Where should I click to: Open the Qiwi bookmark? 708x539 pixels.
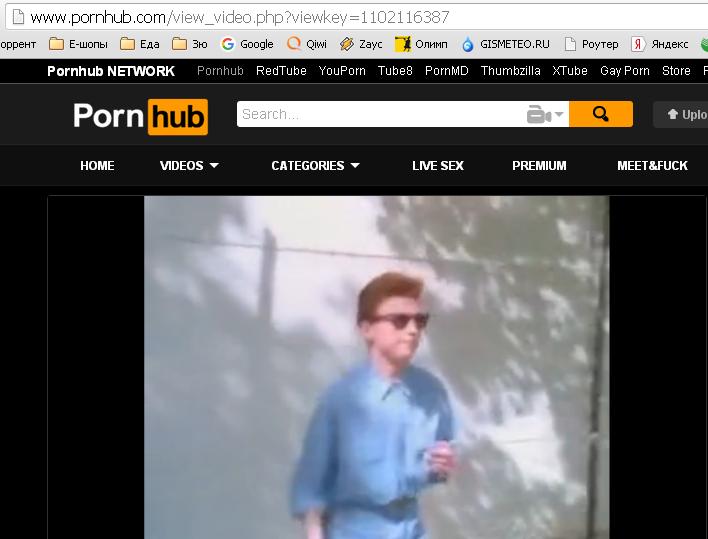pos(307,44)
